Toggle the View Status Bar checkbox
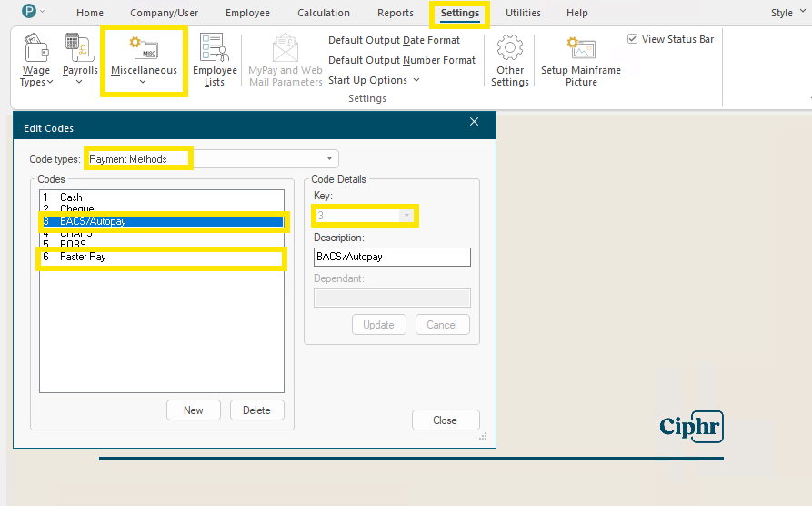 coord(632,39)
